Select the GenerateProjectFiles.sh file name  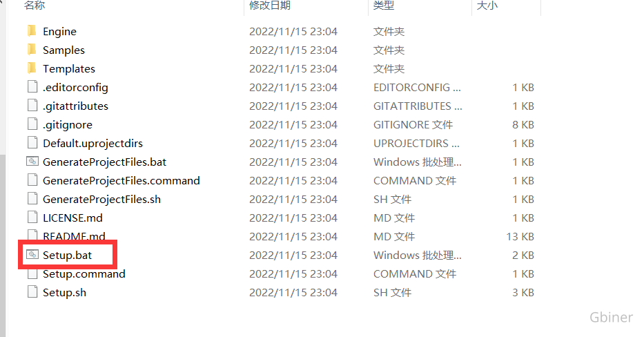[x=101, y=199]
